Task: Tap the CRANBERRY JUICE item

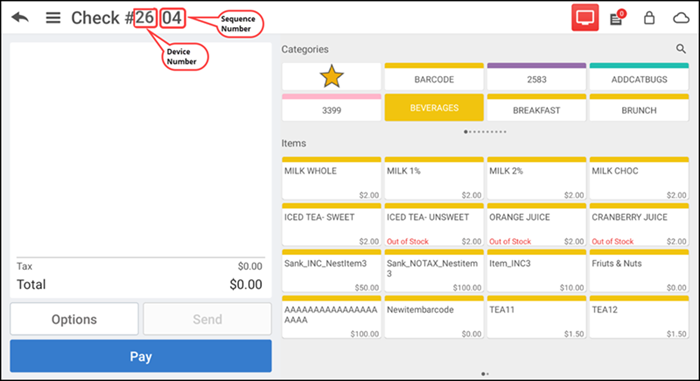Action: tap(639, 225)
